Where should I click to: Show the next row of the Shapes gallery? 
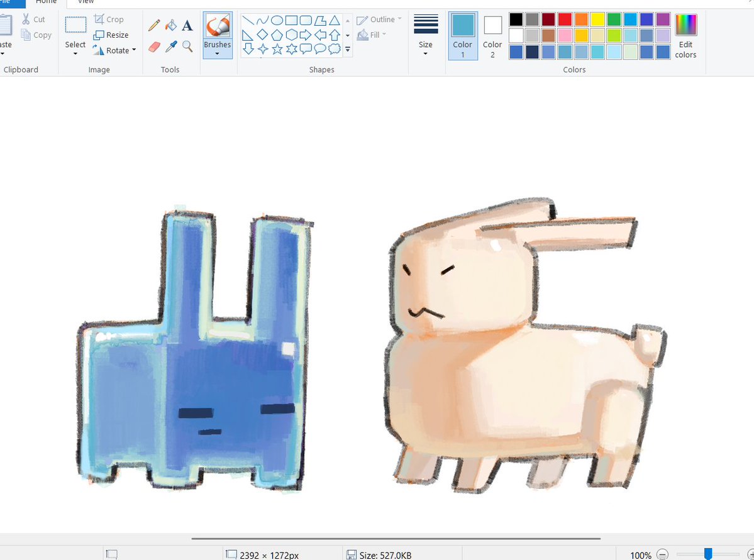pos(348,35)
